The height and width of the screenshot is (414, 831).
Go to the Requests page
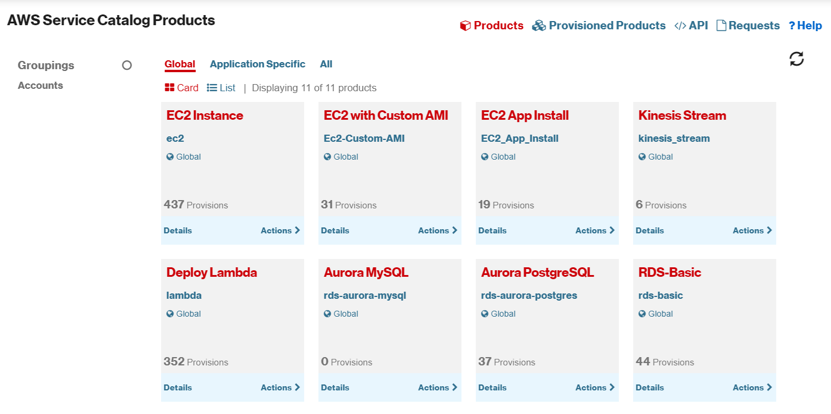747,26
